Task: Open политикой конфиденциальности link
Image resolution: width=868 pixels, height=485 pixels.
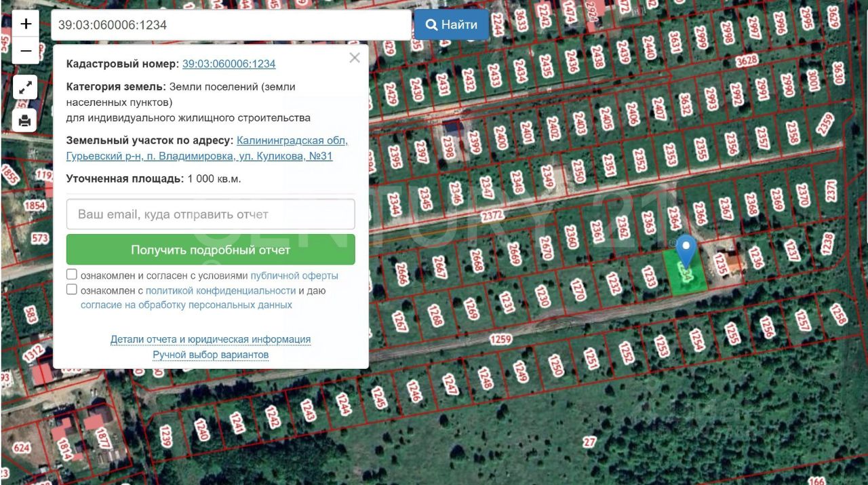Action: [220, 290]
